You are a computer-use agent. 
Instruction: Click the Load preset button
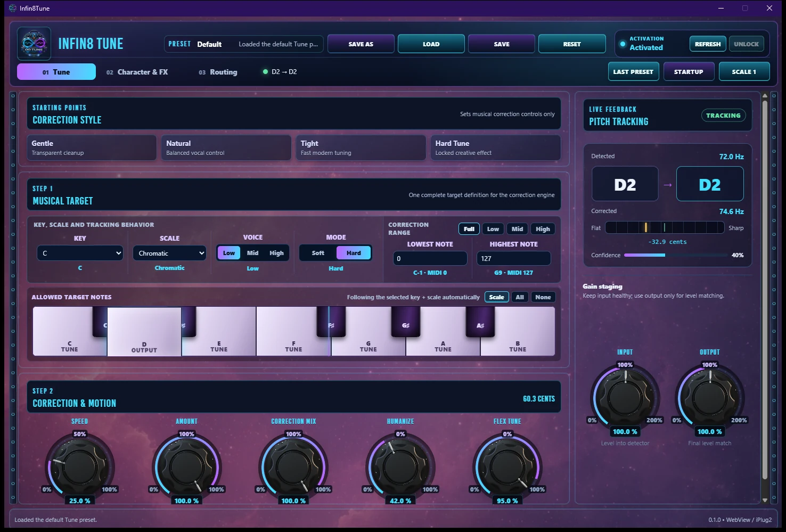pos(431,44)
